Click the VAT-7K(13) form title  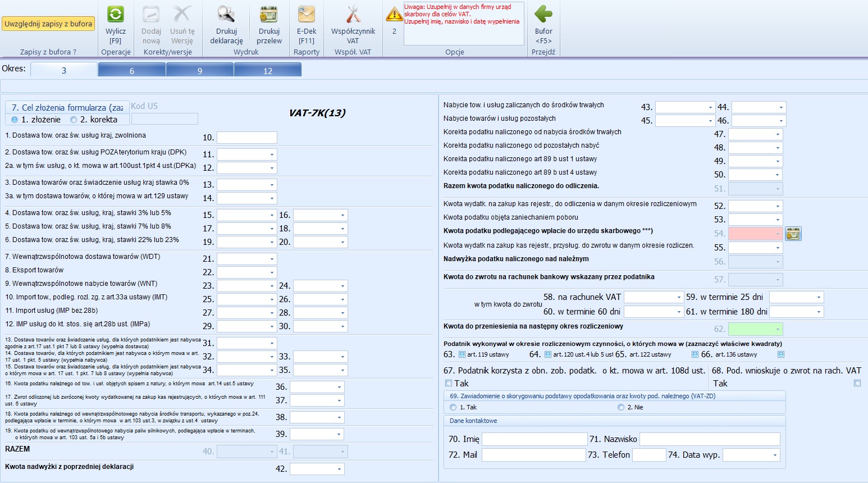(x=317, y=113)
